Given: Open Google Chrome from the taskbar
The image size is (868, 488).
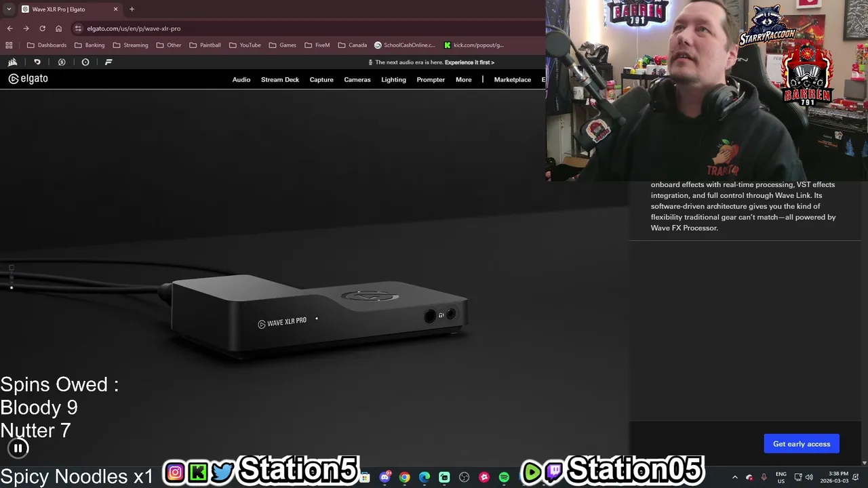Looking at the screenshot, I should (404, 477).
